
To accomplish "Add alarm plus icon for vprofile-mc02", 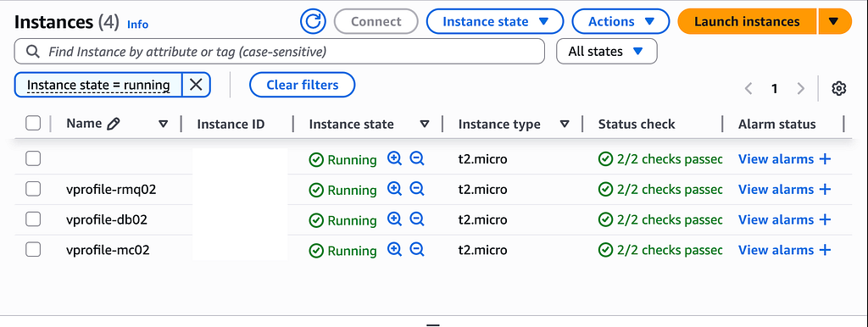I will (825, 250).
